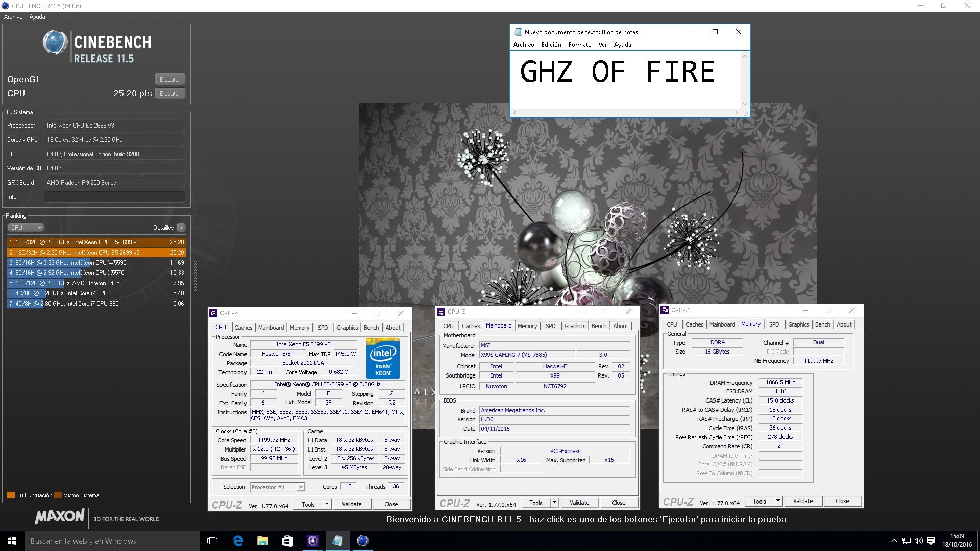
Task: Open the Bench tab in the CPU-Z Mainboard window
Action: 599,326
